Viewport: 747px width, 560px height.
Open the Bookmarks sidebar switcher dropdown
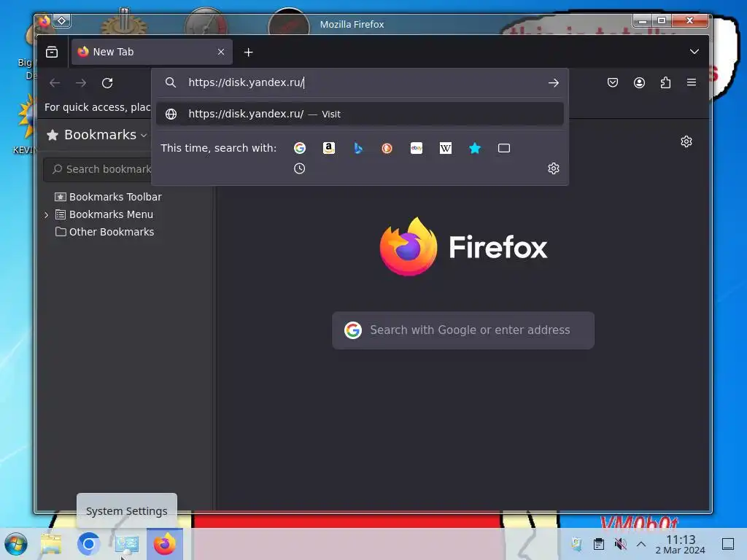[x=97, y=135]
